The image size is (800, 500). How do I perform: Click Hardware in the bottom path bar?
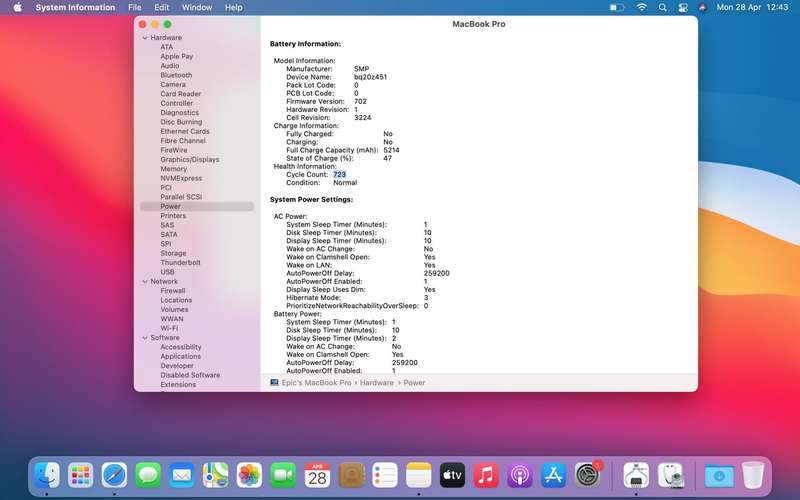(x=377, y=383)
